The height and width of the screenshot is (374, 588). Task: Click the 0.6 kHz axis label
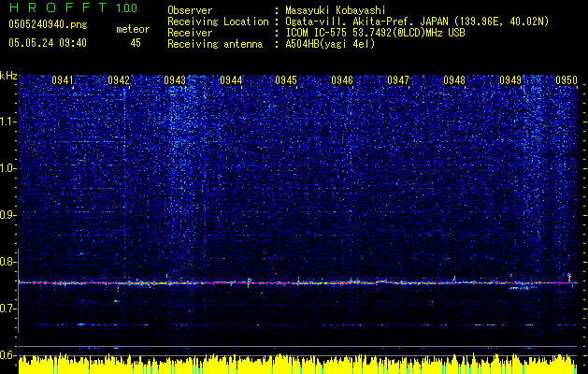tap(8, 355)
